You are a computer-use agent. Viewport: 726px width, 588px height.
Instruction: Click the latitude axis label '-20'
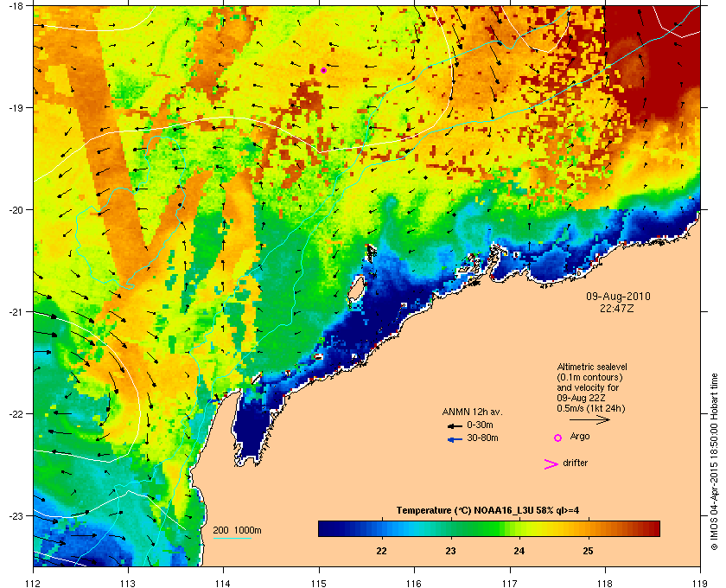(x=15, y=209)
